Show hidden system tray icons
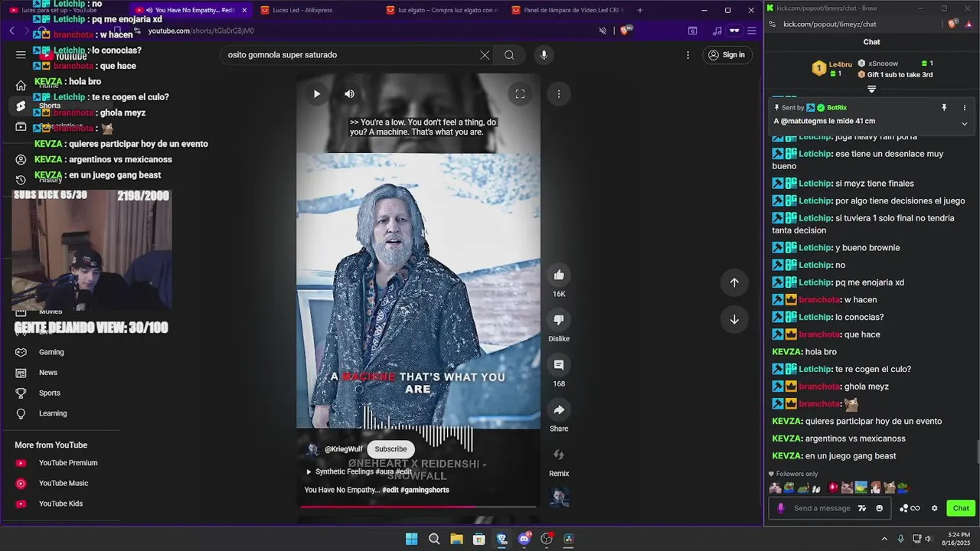Image resolution: width=980 pixels, height=551 pixels. (884, 539)
